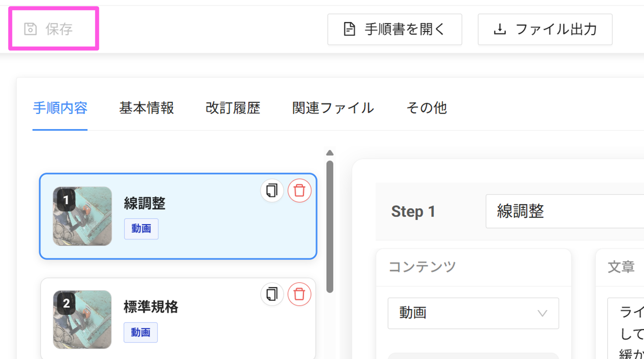
Task: Open the 改訂履歴 tab
Action: point(233,108)
